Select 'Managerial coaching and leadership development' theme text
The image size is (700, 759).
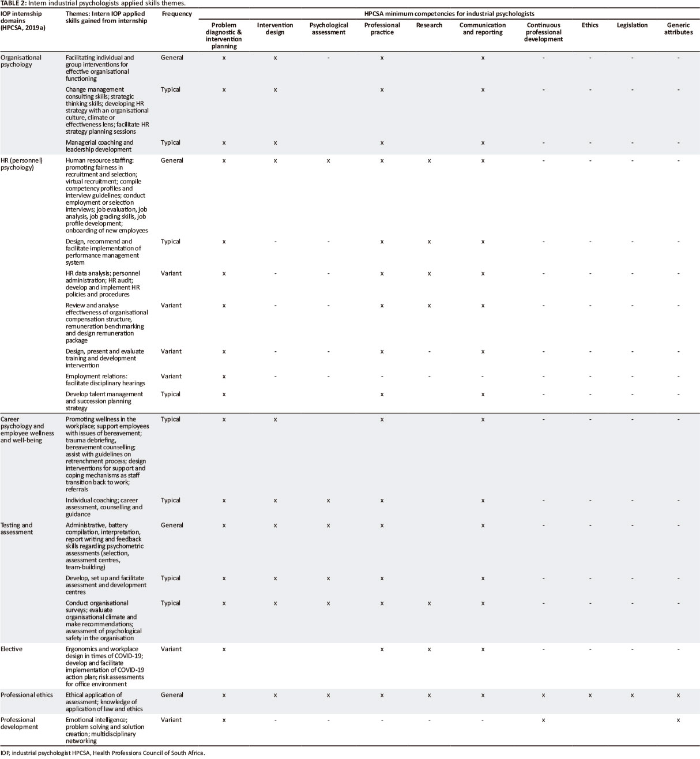click(99, 146)
